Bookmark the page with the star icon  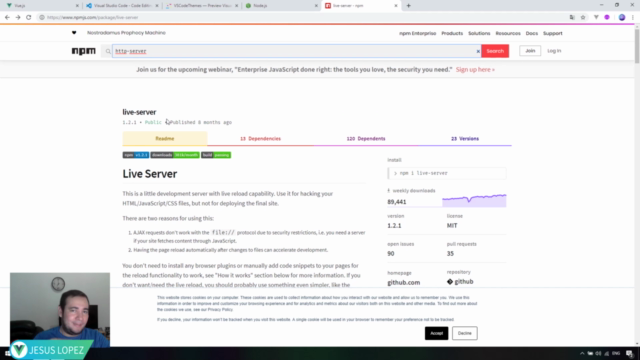point(583,17)
